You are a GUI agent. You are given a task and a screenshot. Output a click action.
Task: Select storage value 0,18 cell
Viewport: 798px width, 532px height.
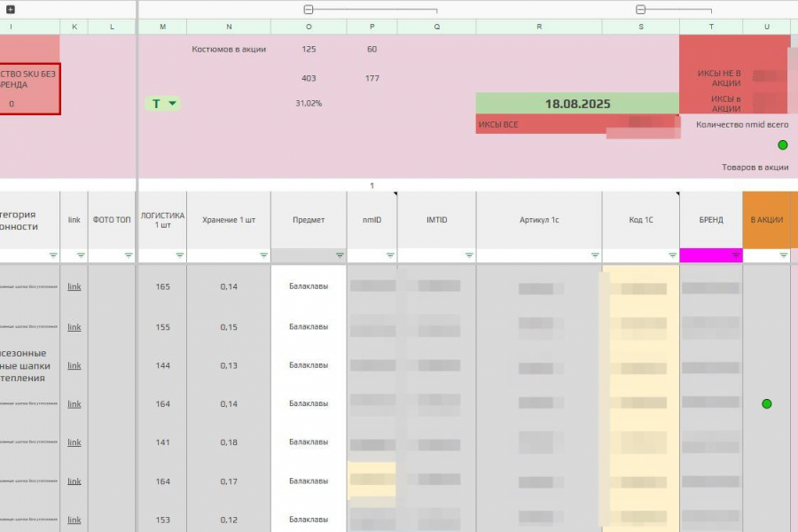[229, 442]
